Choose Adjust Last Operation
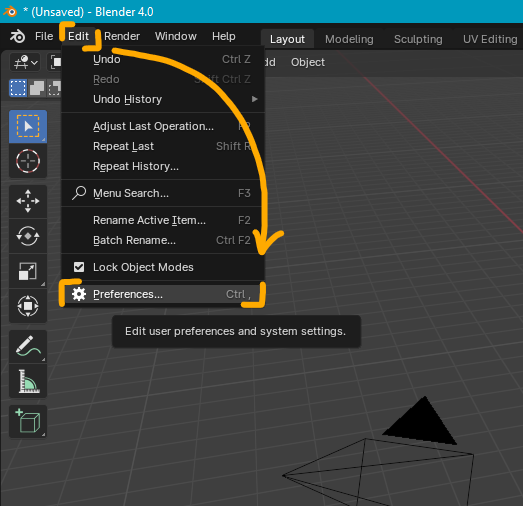 coord(163,126)
